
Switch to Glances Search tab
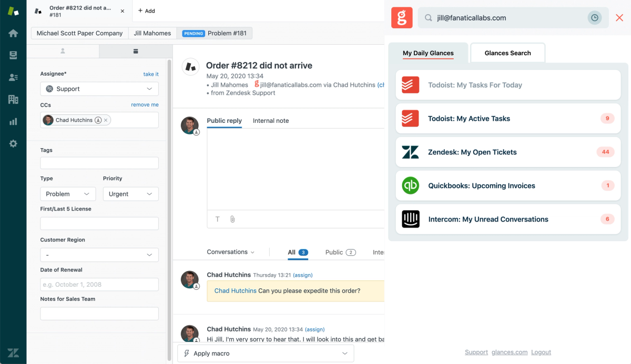507,53
